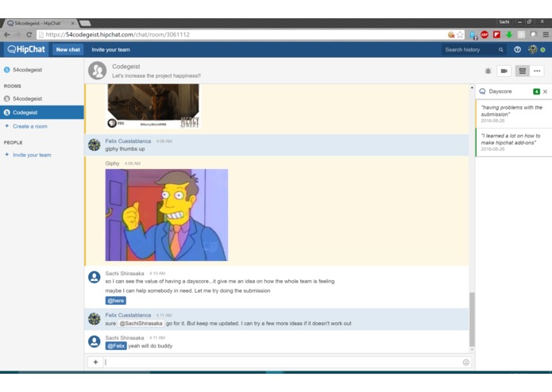
Task: Click the plus attachment button
Action: tap(95, 362)
